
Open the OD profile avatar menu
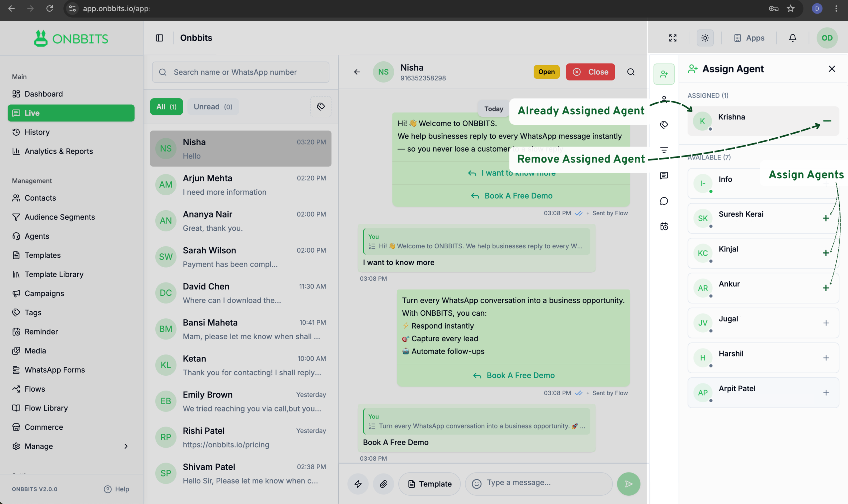click(827, 38)
